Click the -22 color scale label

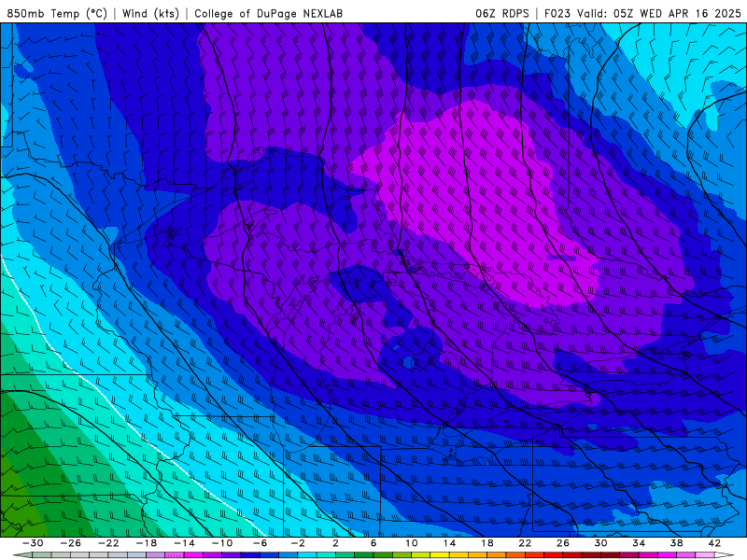108,543
